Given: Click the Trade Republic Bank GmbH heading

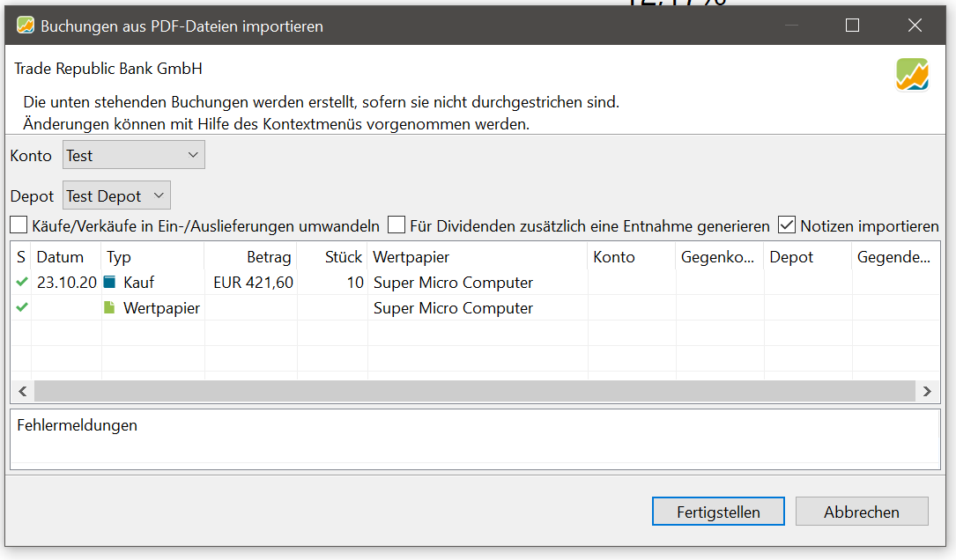Looking at the screenshot, I should tap(107, 69).
